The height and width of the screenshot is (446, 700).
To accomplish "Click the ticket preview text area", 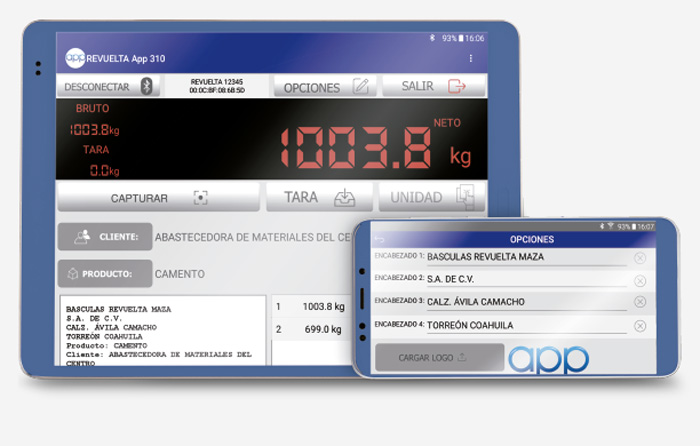I will (163, 330).
